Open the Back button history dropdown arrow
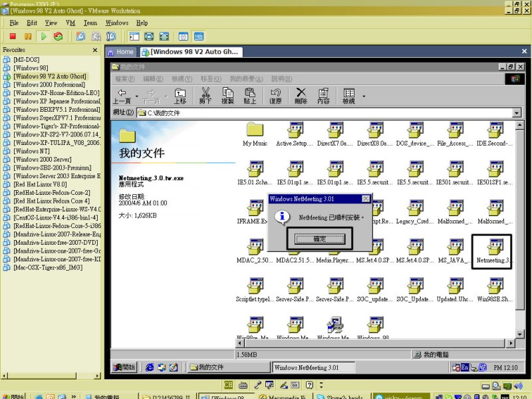Image resolution: width=532 pixels, height=399 pixels. pos(137,96)
